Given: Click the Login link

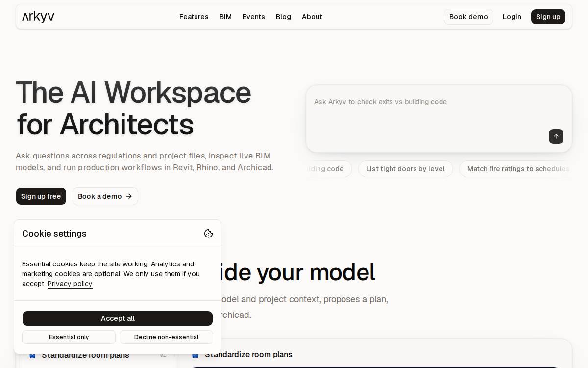Looking at the screenshot, I should pos(512,17).
